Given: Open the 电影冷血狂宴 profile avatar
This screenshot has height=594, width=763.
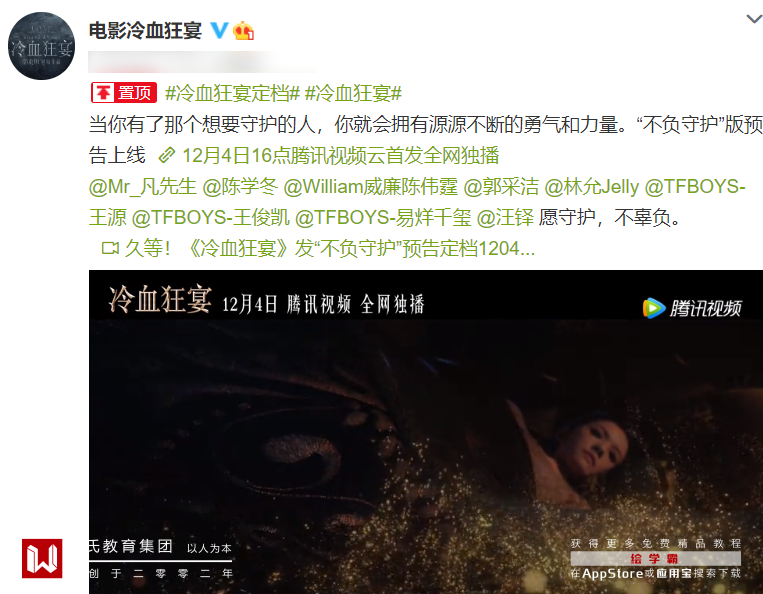Looking at the screenshot, I should pos(41,46).
